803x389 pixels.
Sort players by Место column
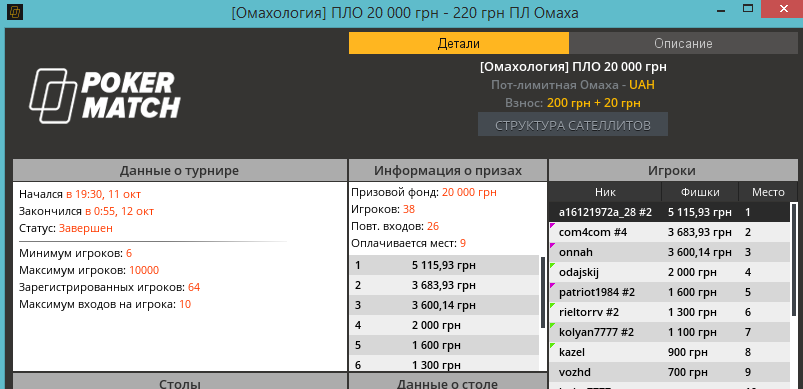(x=768, y=192)
